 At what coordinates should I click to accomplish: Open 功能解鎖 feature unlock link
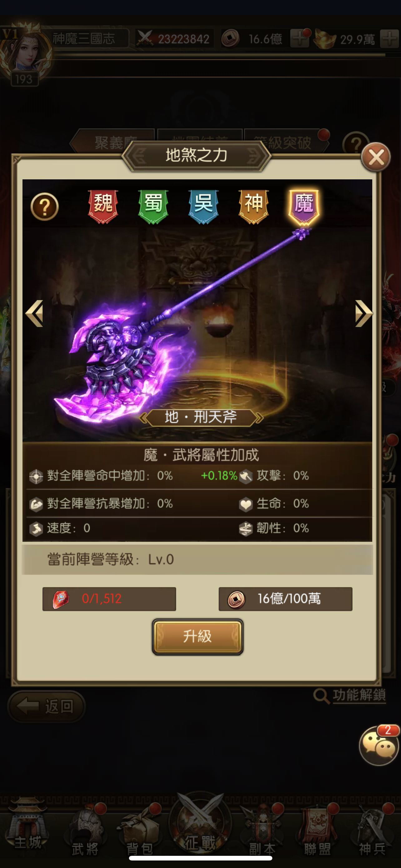click(x=350, y=695)
